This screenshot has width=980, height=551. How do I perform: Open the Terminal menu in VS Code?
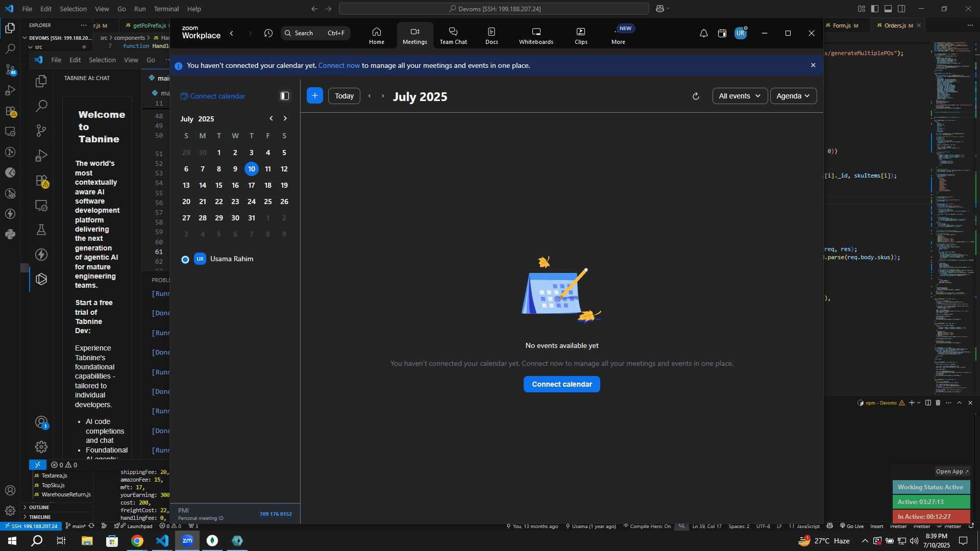pyautogui.click(x=166, y=9)
